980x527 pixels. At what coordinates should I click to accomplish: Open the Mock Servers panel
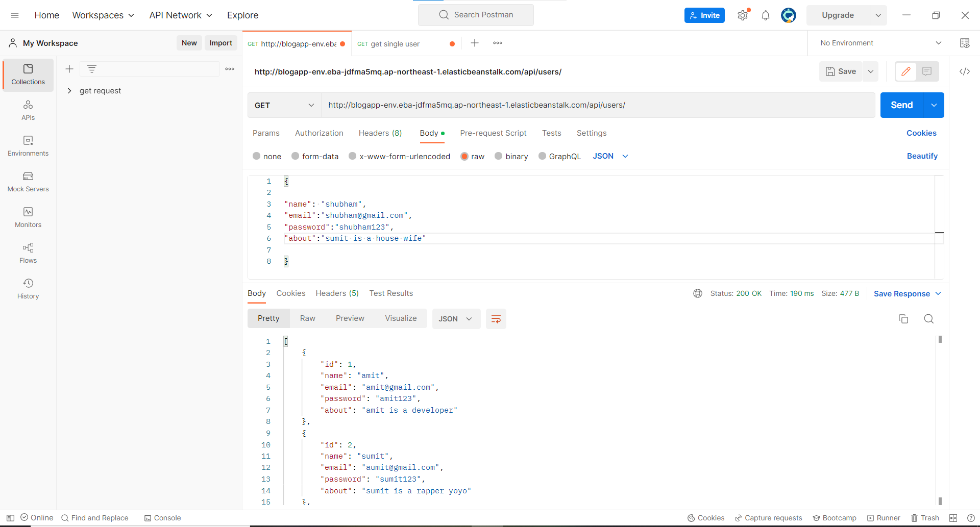(x=28, y=182)
